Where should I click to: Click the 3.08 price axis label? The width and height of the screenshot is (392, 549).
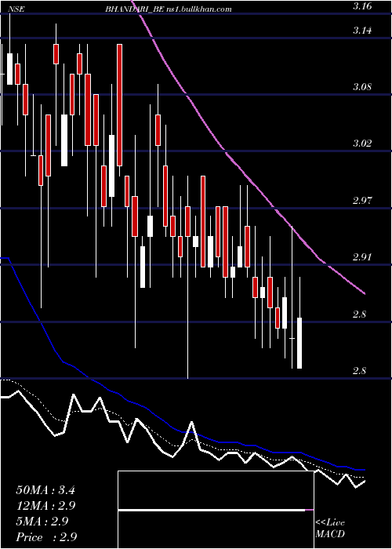[x=362, y=87]
